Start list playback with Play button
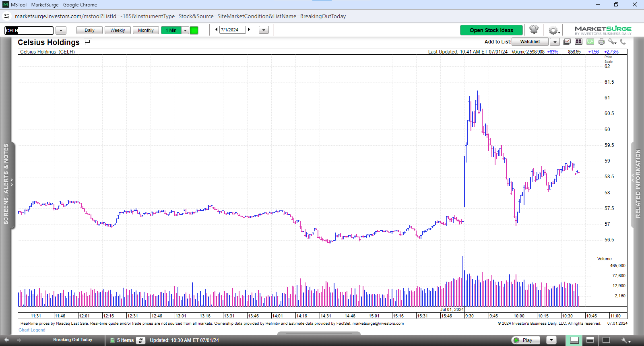This screenshot has height=346, width=644. tap(526, 340)
